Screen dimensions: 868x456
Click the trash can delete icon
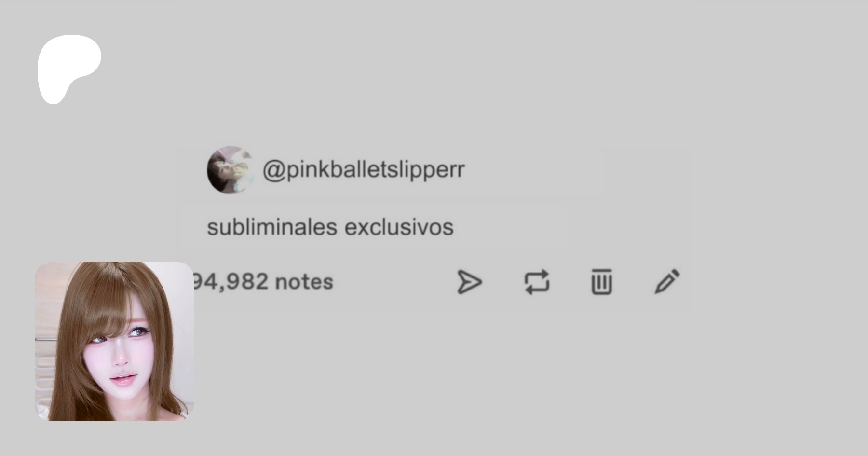point(601,282)
